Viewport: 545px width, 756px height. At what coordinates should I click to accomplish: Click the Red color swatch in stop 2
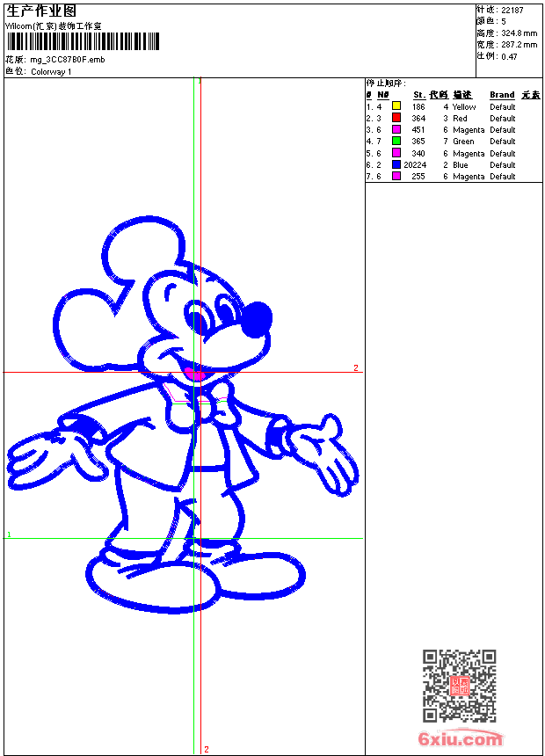[x=396, y=118]
